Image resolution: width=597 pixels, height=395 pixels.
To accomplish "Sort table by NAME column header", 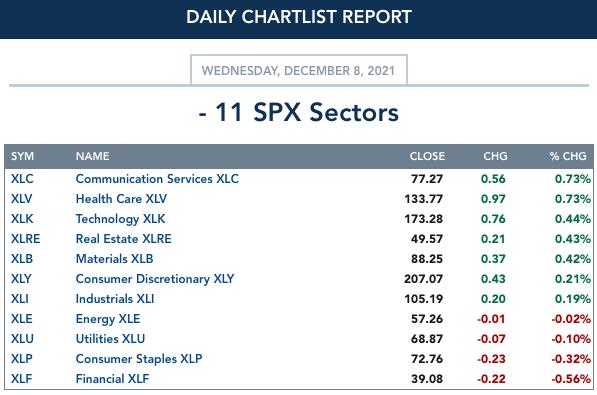I will tap(93, 156).
